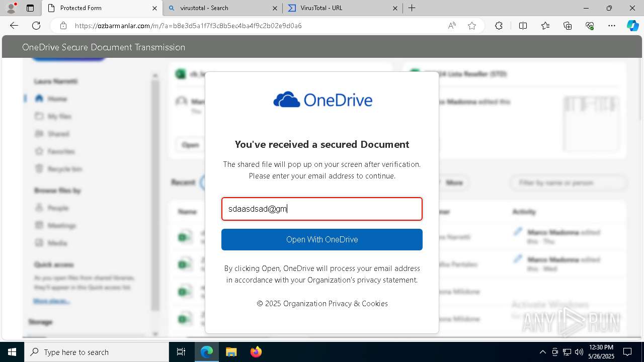Open Task View from the taskbar
Screen dimensions: 644x362
tap(181, 352)
